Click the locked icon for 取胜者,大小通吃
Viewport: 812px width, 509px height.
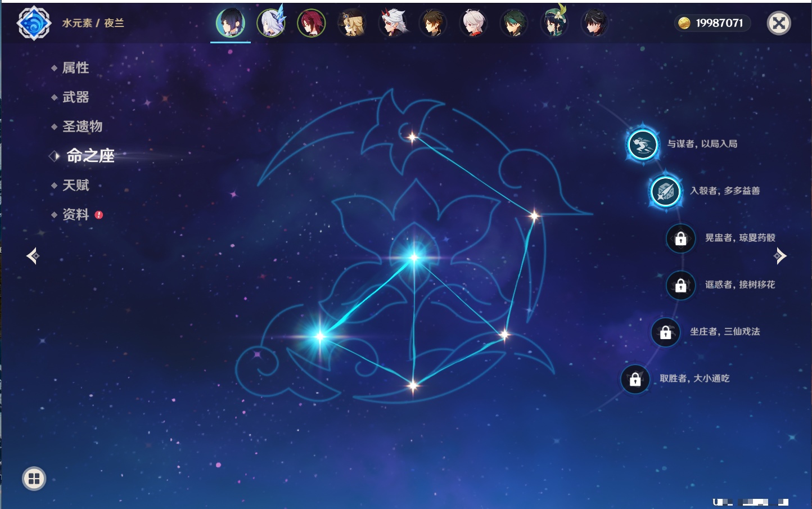click(635, 379)
